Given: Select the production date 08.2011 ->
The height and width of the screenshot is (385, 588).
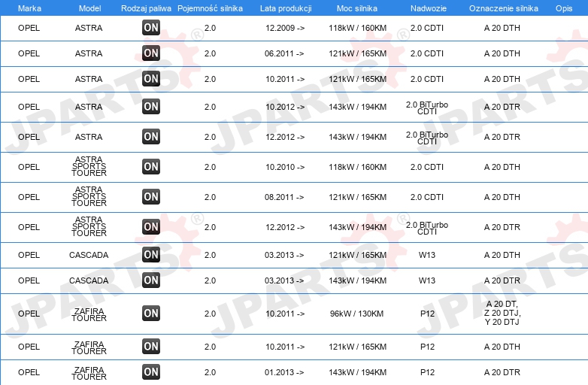Looking at the screenshot, I should tap(284, 197).
